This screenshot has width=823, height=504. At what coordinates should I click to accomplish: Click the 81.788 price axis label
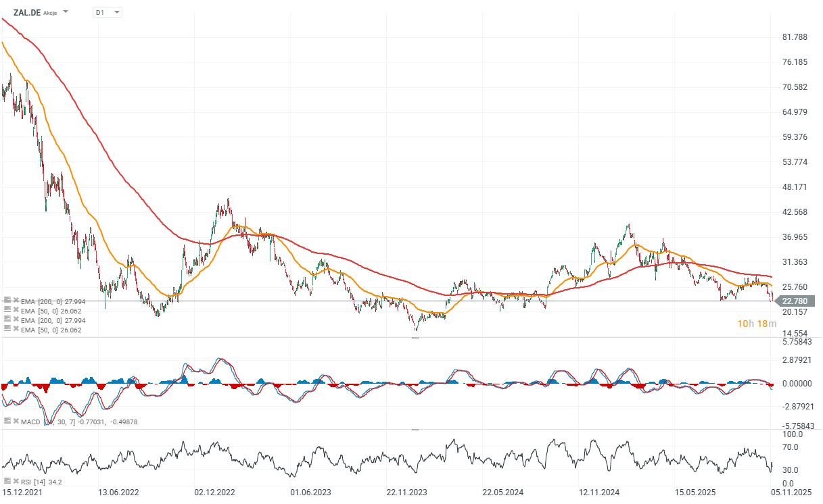click(795, 37)
